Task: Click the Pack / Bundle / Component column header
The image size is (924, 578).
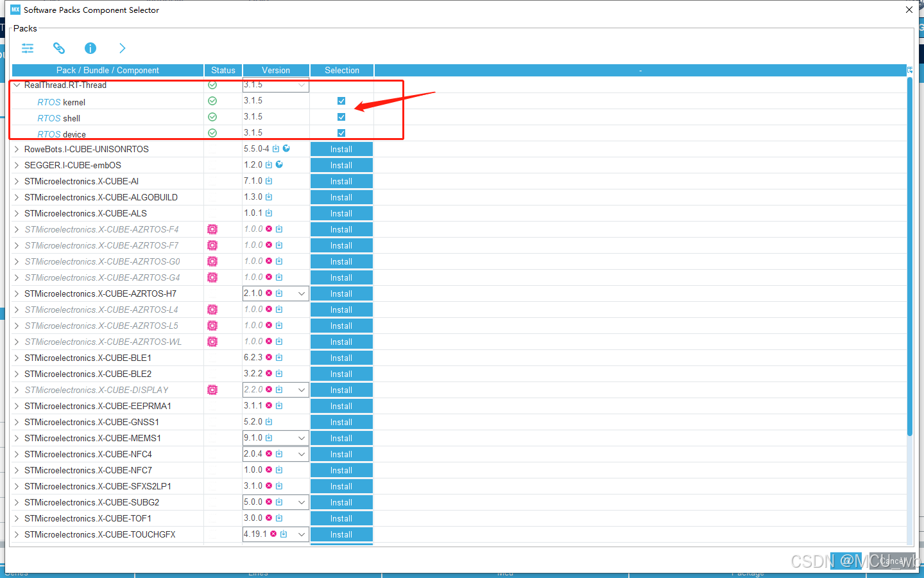Action: point(108,70)
